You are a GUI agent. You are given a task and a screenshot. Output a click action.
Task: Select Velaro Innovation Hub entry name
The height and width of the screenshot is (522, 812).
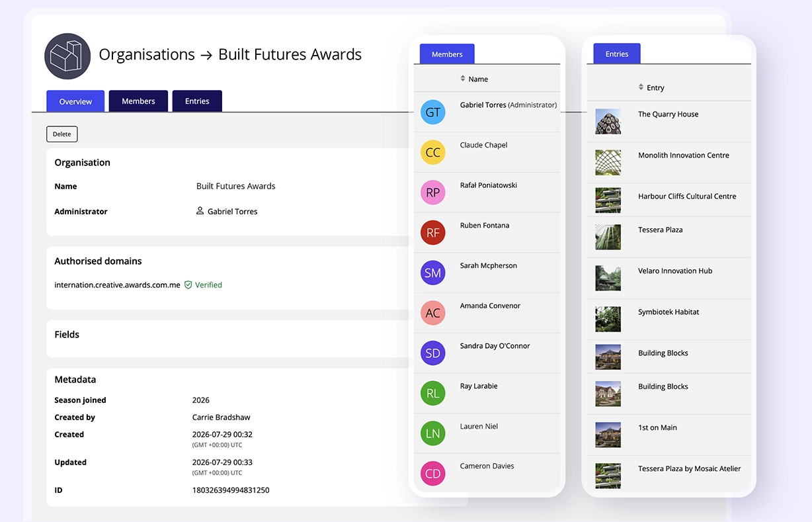[x=675, y=271]
